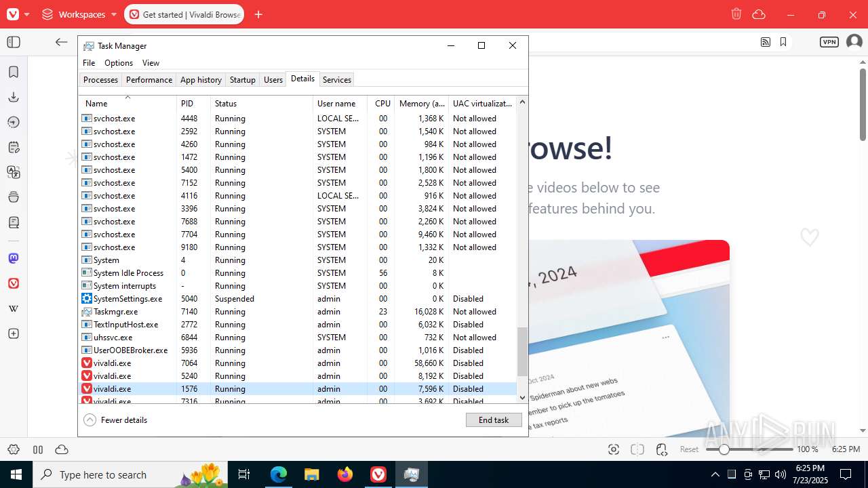The image size is (868, 488).
Task: Open the Windows Start menu
Action: [16, 474]
